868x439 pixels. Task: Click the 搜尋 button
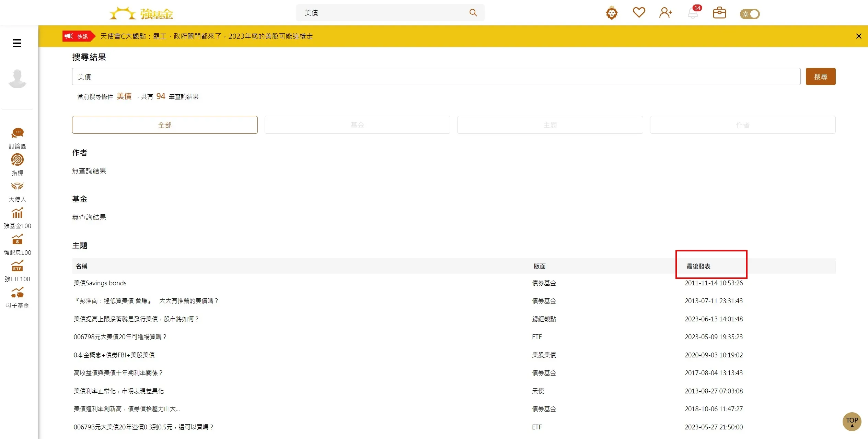(821, 76)
